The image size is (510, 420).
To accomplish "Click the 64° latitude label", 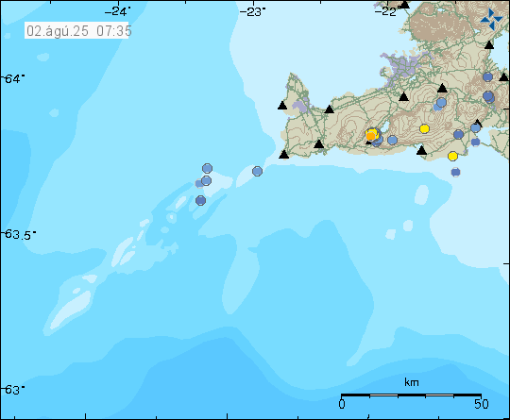I will pos(13,79).
